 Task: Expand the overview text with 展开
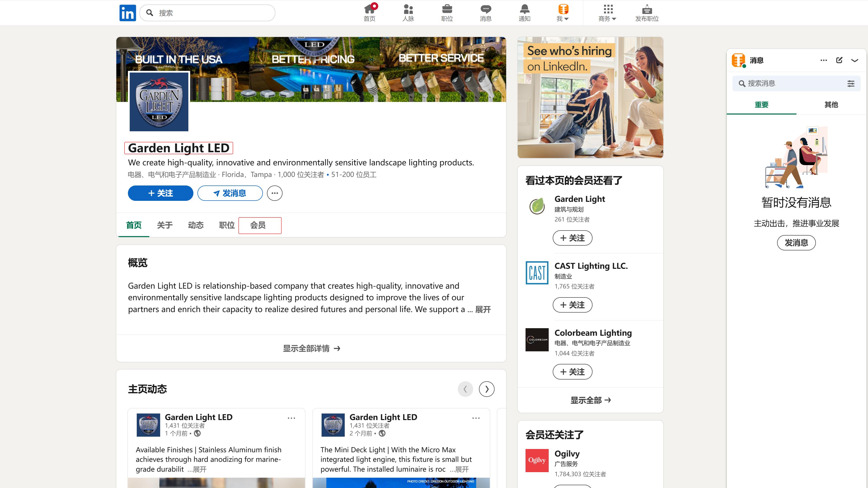pyautogui.click(x=483, y=310)
